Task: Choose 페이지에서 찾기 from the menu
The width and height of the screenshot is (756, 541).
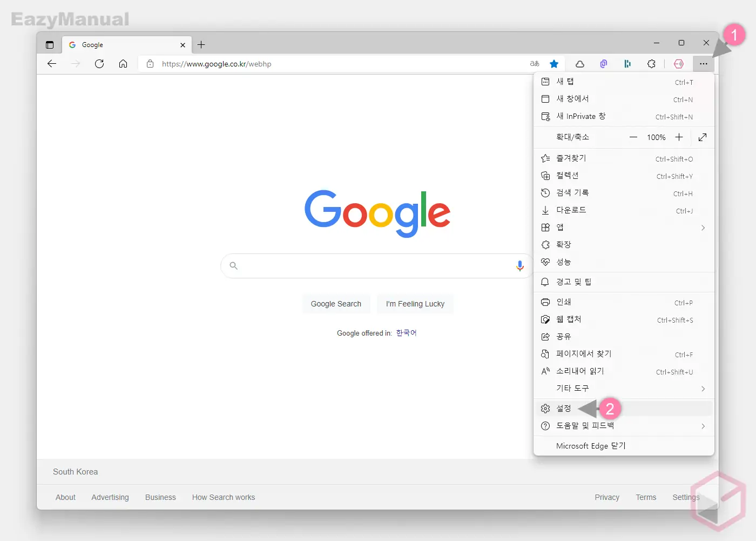Action: coord(624,354)
